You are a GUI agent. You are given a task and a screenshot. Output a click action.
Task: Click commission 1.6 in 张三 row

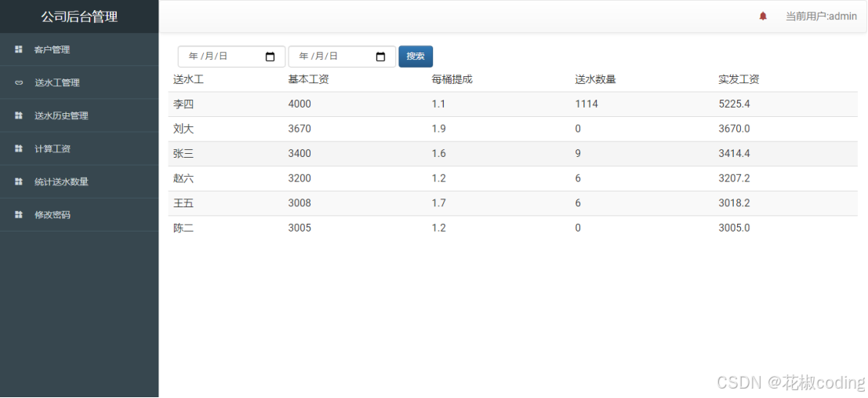(x=438, y=154)
